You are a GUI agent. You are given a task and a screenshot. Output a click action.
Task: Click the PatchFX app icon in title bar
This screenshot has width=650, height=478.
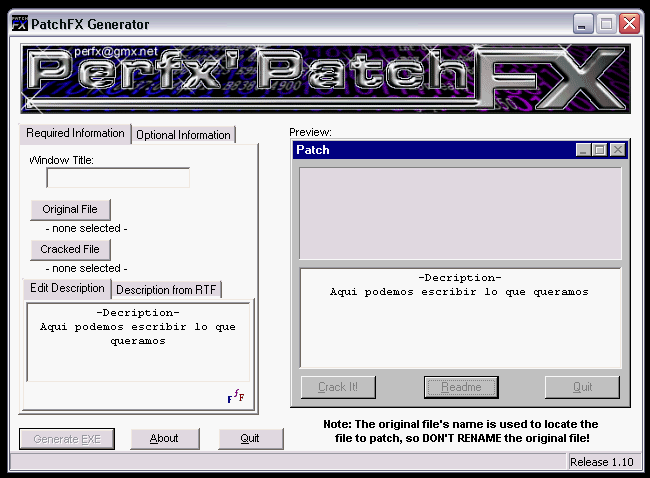coord(19,24)
